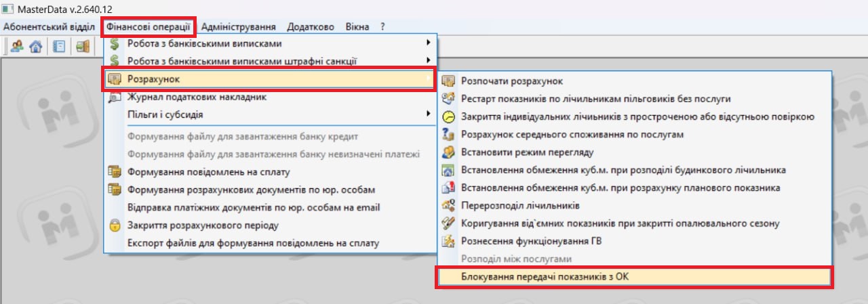Click the notebook toolbar icon

(x=59, y=46)
